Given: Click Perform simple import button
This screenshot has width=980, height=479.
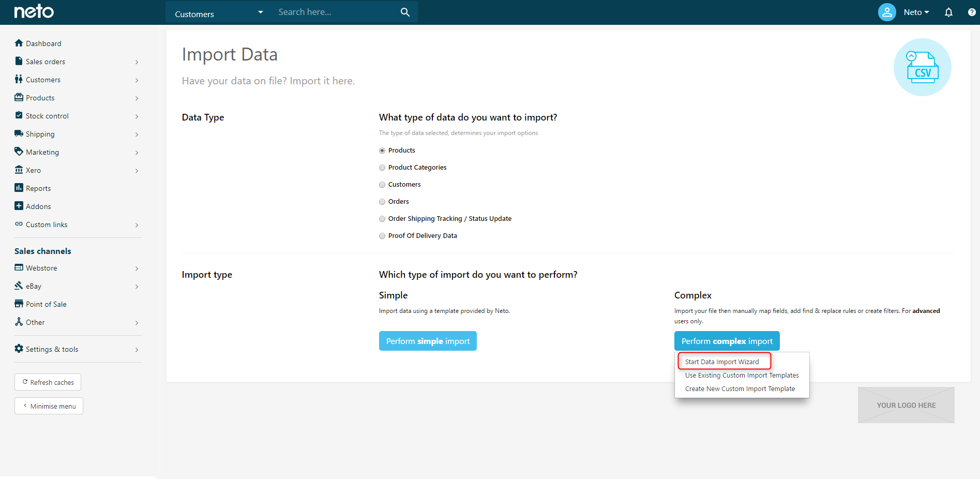Looking at the screenshot, I should [428, 341].
